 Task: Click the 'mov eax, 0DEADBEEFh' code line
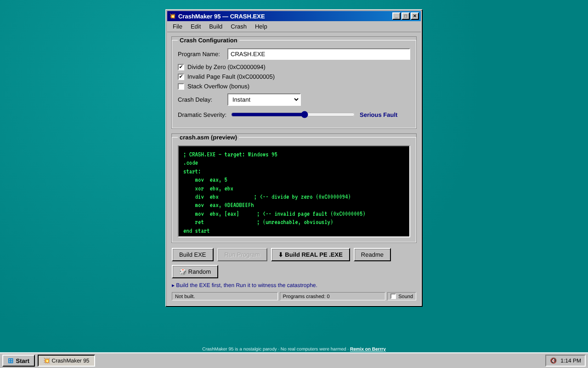tap(224, 205)
